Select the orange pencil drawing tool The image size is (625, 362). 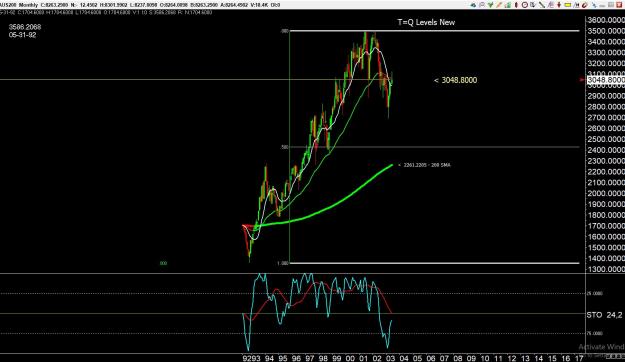(499, 5)
